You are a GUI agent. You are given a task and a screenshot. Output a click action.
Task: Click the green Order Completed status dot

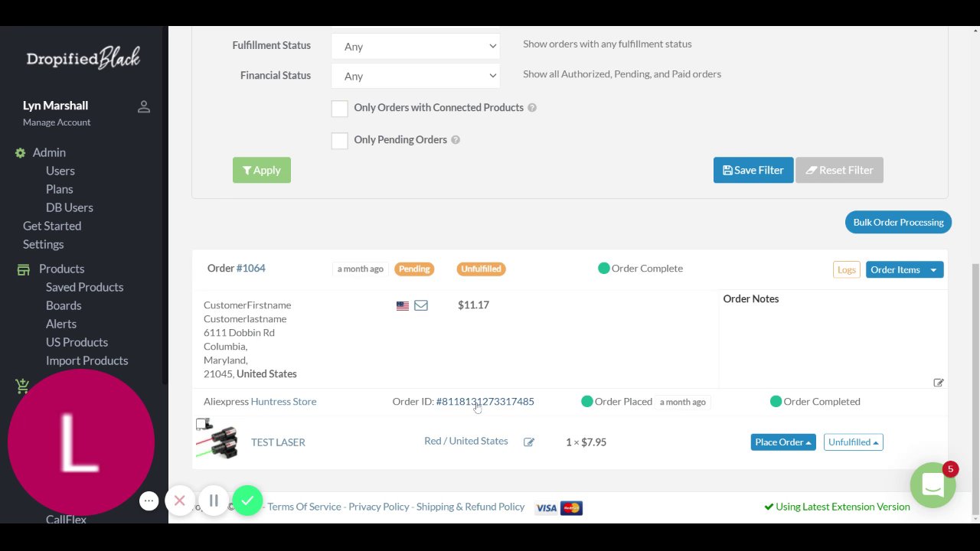point(776,401)
